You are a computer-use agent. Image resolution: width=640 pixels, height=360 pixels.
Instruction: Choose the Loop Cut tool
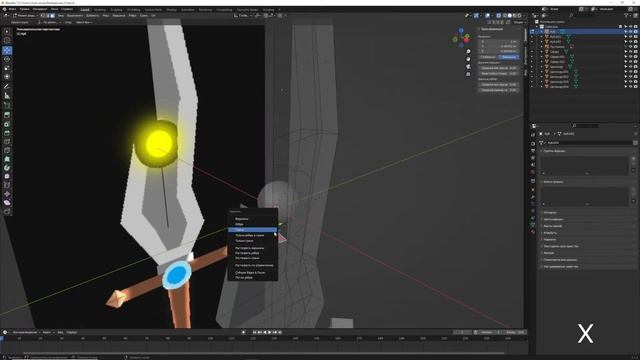tap(7, 142)
